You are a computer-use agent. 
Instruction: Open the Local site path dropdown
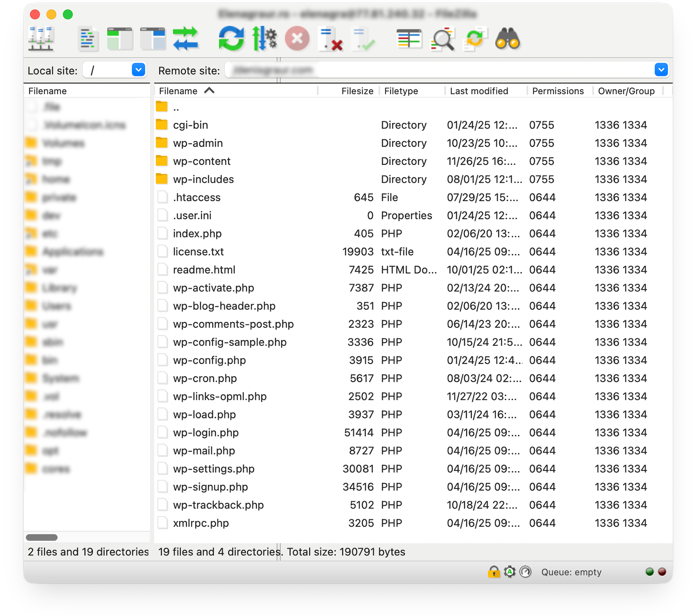pyautogui.click(x=138, y=70)
